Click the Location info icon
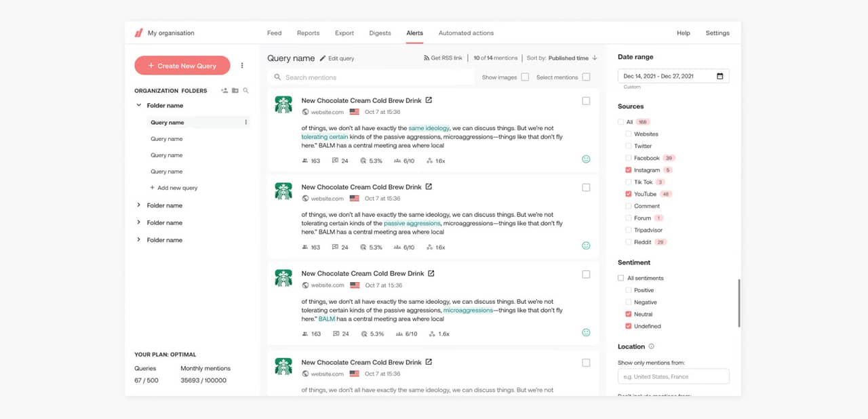 (652, 346)
